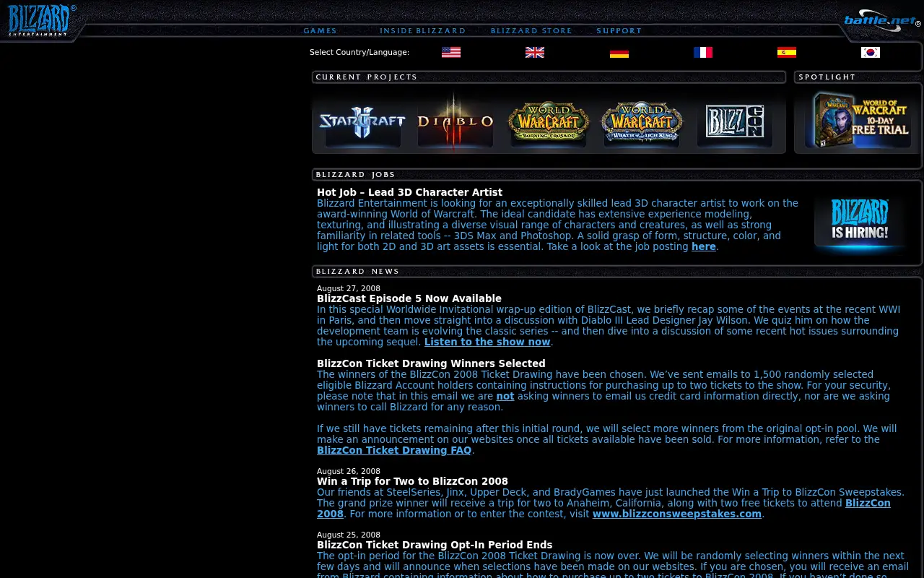Click the 'August 26, 2008' date
The image size is (924, 578).
(349, 471)
